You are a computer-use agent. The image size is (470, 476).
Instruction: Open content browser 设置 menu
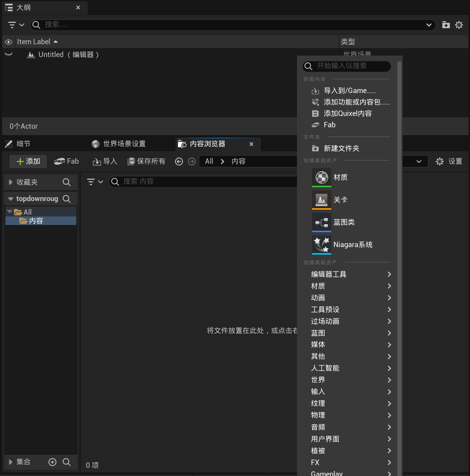tap(449, 162)
